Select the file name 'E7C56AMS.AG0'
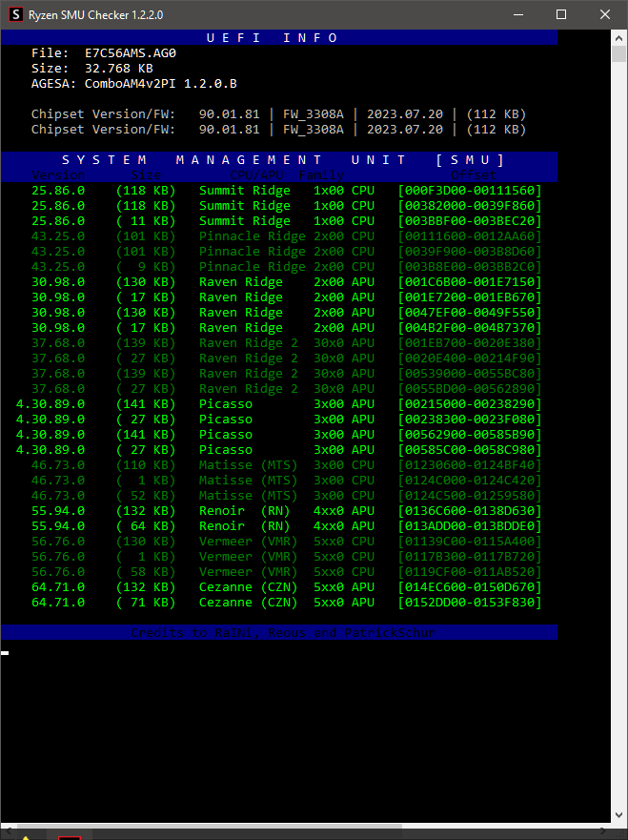This screenshot has height=840, width=628. pos(131,53)
